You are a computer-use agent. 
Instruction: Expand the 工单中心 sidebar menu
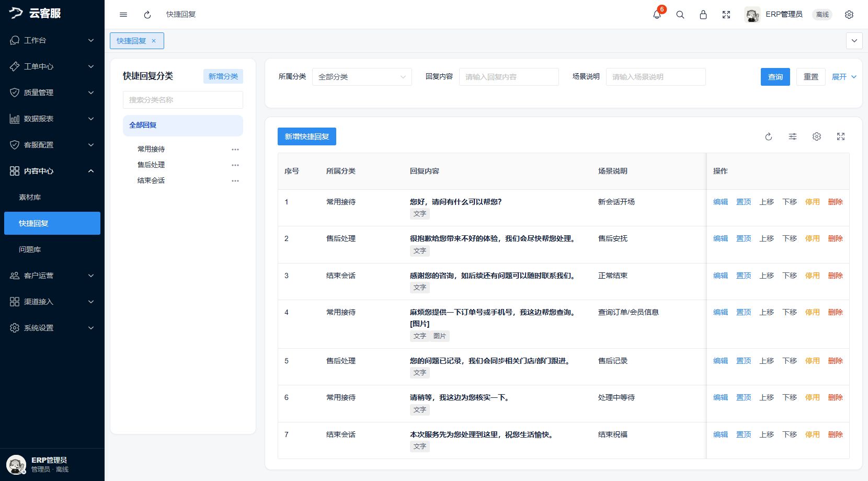pos(52,66)
